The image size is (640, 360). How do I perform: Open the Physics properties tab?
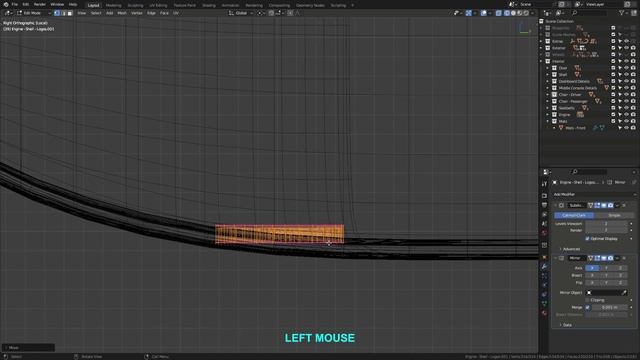pyautogui.click(x=544, y=285)
